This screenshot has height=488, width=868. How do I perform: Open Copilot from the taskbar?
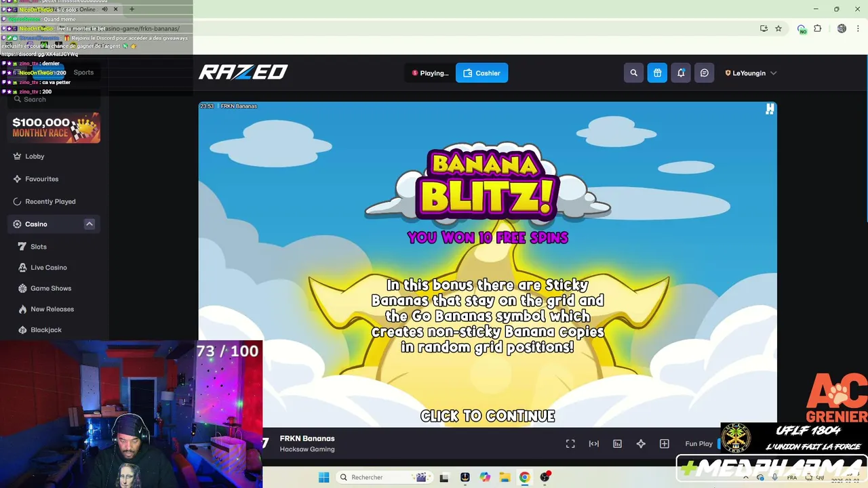485,477
